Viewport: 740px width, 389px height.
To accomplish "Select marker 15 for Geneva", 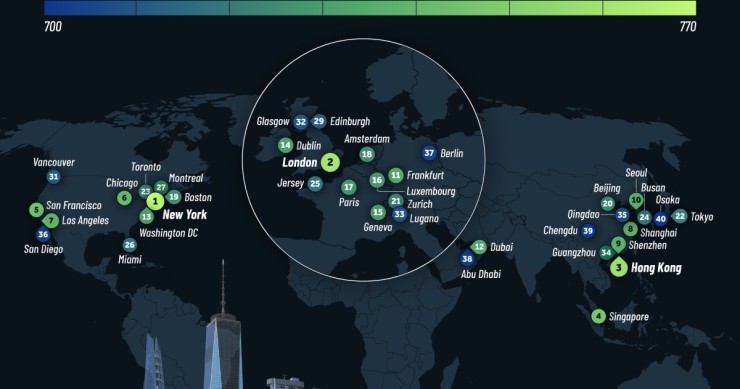I will click(x=378, y=212).
